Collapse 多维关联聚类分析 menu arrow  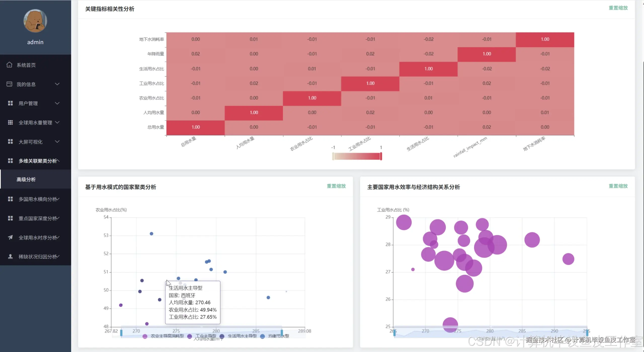tap(58, 161)
